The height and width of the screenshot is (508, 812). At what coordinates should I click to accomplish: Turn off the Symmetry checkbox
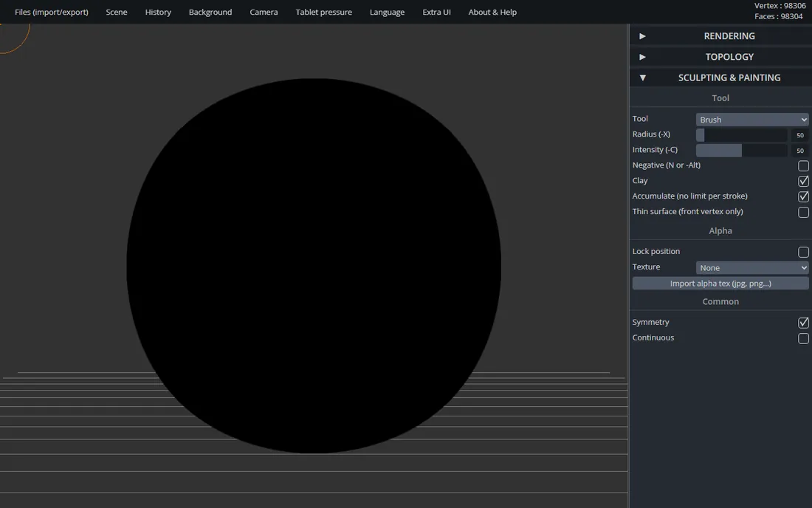803,323
